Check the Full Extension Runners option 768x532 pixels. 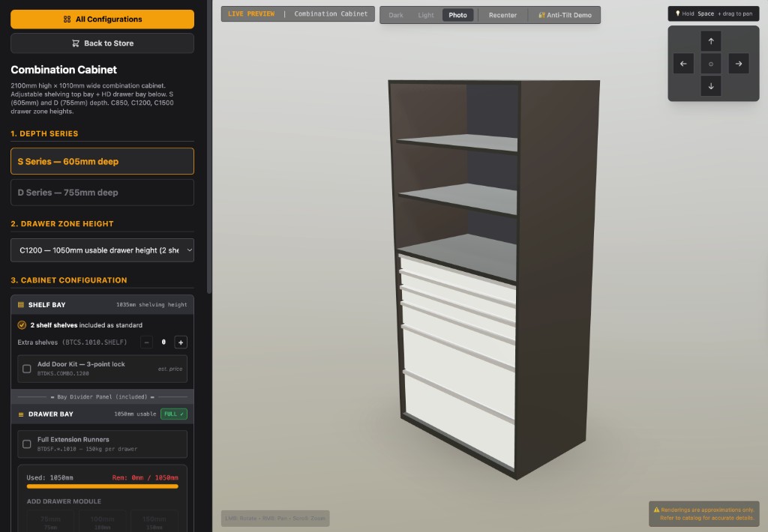[x=27, y=444]
